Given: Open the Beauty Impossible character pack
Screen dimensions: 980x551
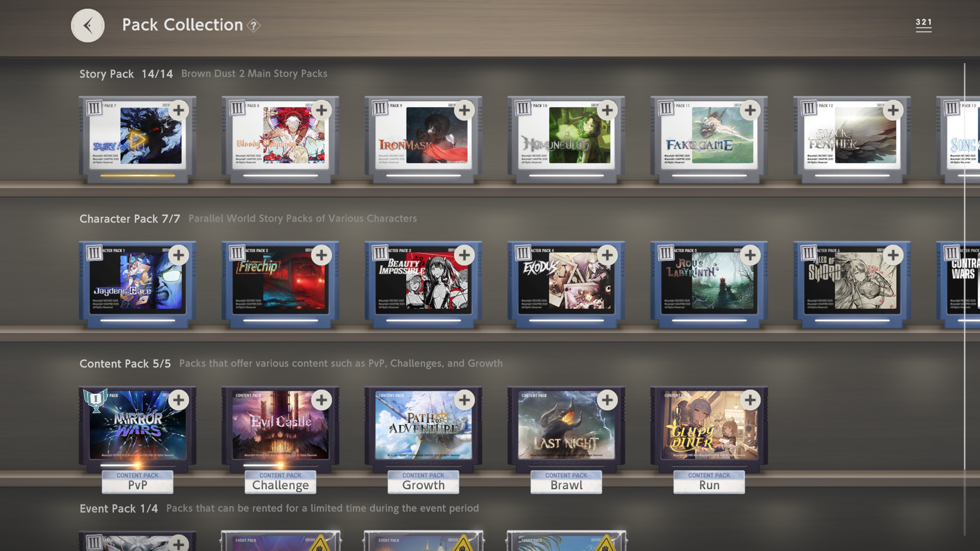Looking at the screenshot, I should tap(423, 284).
